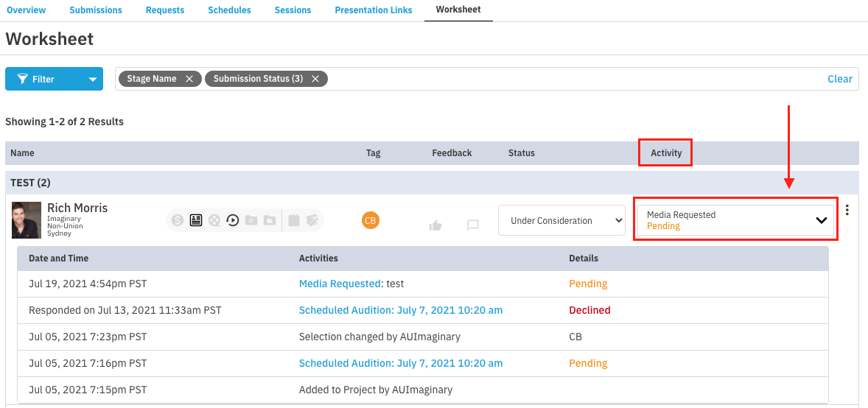
Task: Remove the Stage Name filter chip
Action: click(189, 79)
